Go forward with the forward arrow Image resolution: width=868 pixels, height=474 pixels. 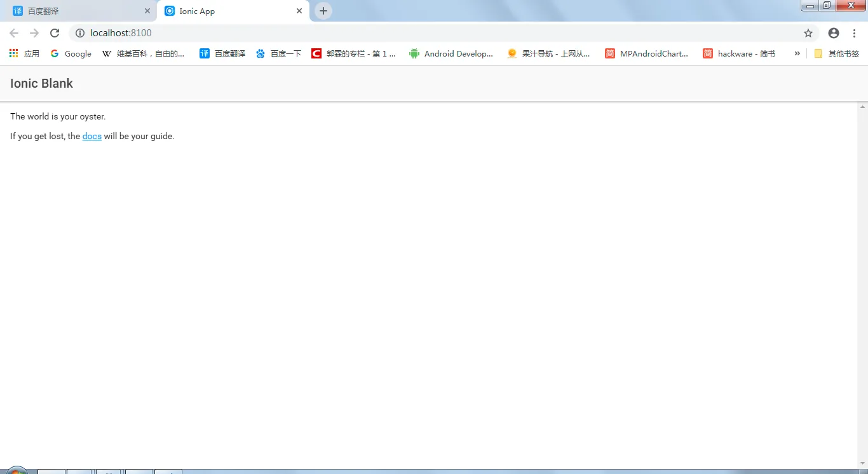pyautogui.click(x=34, y=33)
